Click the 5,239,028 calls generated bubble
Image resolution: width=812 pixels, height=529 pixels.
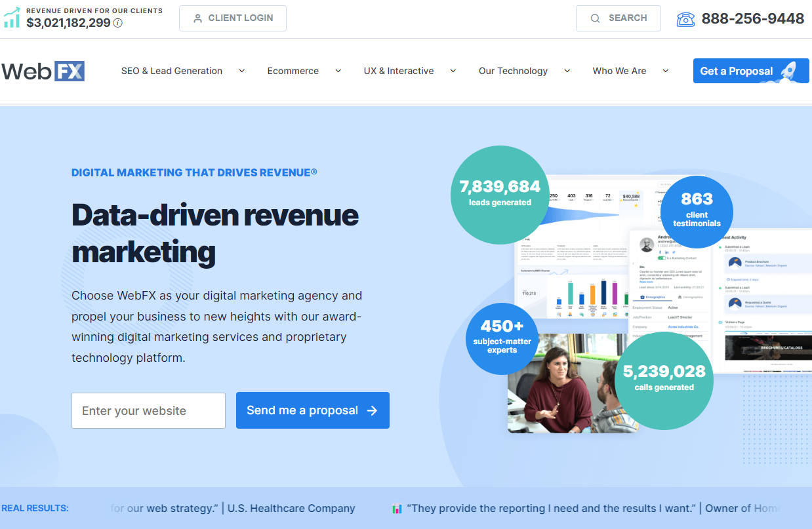click(664, 380)
